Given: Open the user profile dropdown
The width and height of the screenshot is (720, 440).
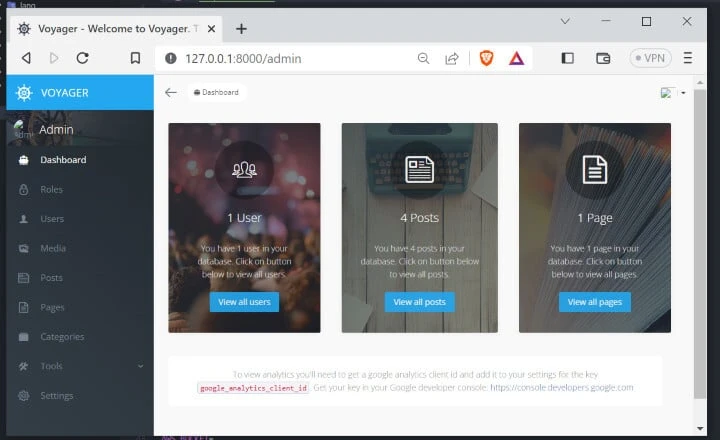Looking at the screenshot, I should 673,93.
